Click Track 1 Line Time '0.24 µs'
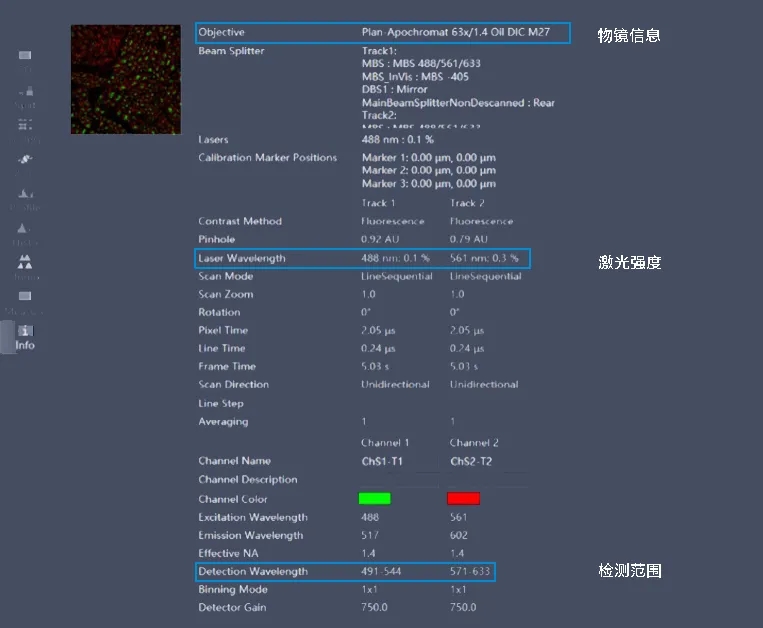This screenshot has height=628, width=763. (378, 349)
